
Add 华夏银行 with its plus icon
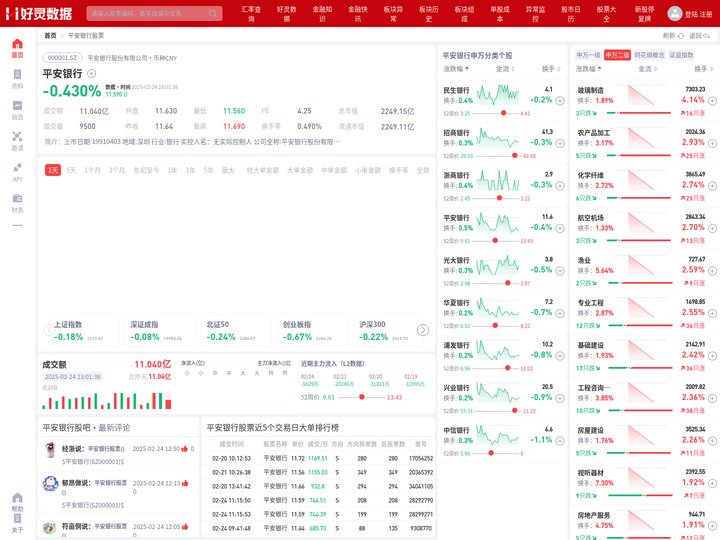tap(560, 313)
